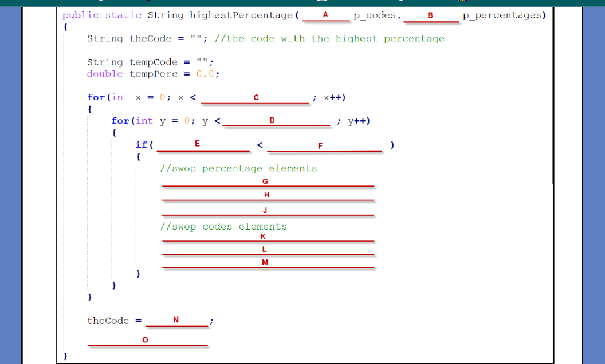Click blank J in the percentage swap section
605x364 pixels.
pyautogui.click(x=268, y=212)
